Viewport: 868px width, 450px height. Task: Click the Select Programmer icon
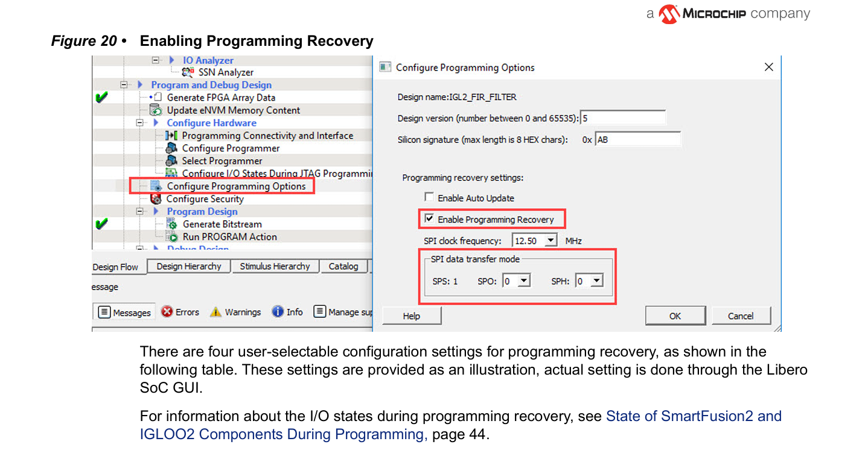click(171, 161)
